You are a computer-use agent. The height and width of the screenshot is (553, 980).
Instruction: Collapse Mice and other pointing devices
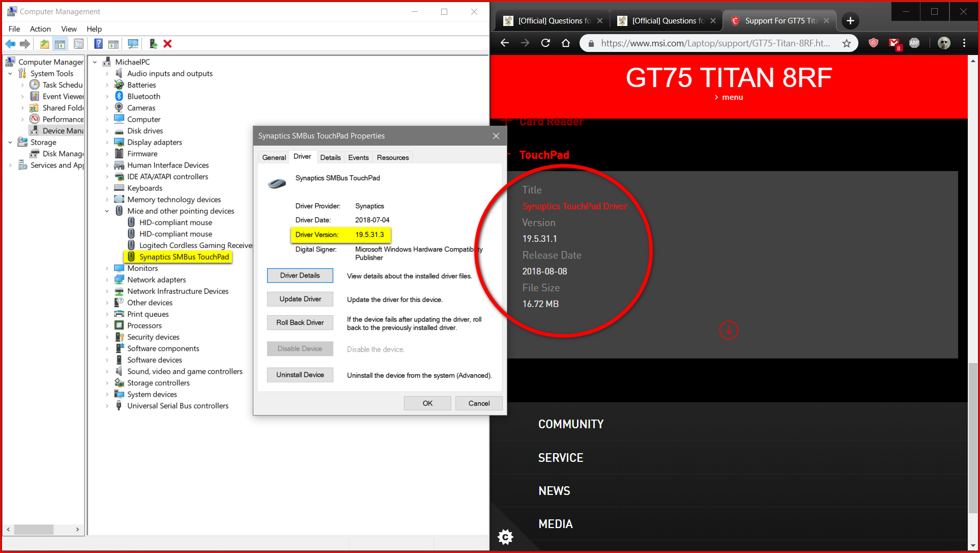[x=107, y=211]
